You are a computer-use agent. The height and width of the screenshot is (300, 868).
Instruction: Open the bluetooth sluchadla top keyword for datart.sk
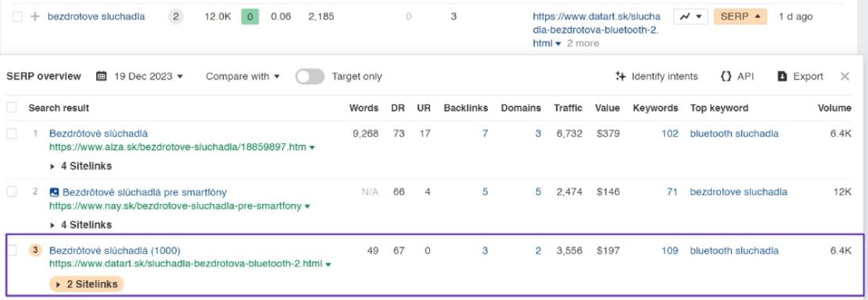(x=734, y=250)
